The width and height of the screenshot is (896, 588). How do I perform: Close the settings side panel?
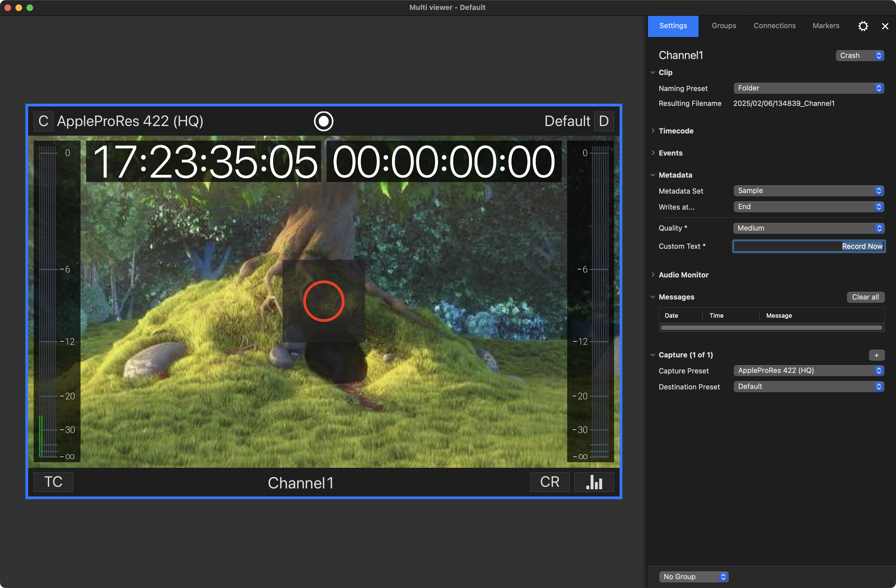tap(885, 26)
